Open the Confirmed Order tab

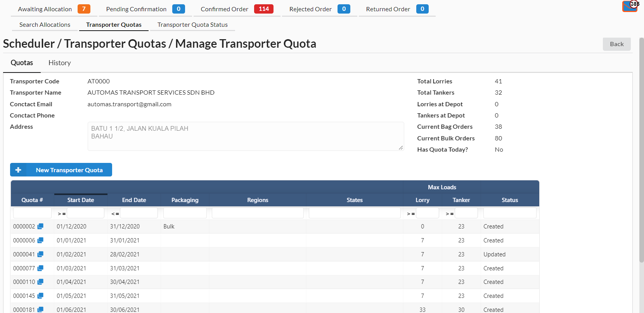click(237, 9)
